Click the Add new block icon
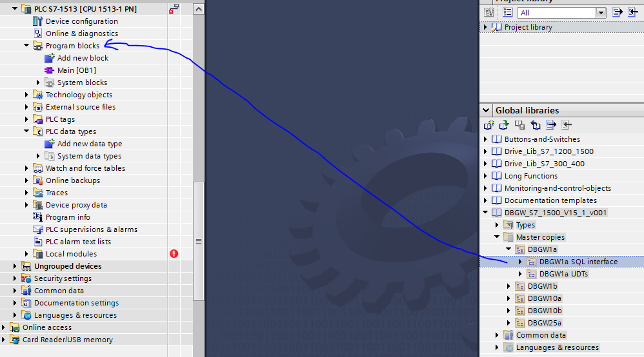The height and width of the screenshot is (357, 644). point(49,58)
